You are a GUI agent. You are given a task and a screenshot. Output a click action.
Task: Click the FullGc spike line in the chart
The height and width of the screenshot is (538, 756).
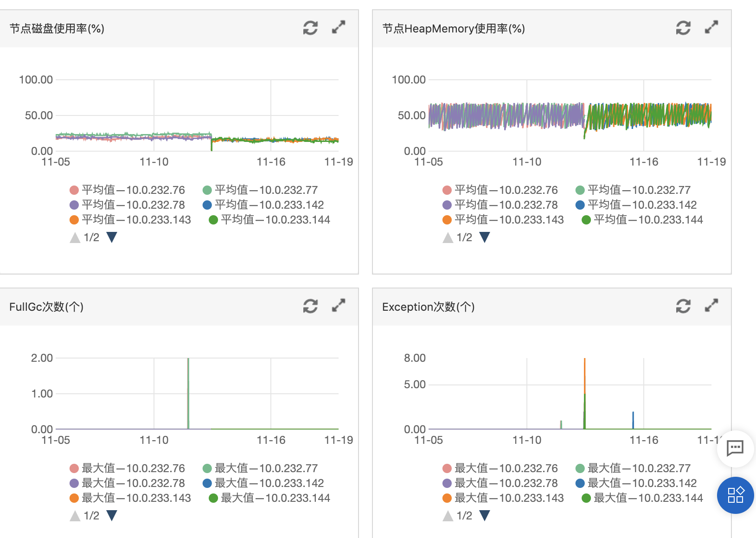[x=188, y=393]
